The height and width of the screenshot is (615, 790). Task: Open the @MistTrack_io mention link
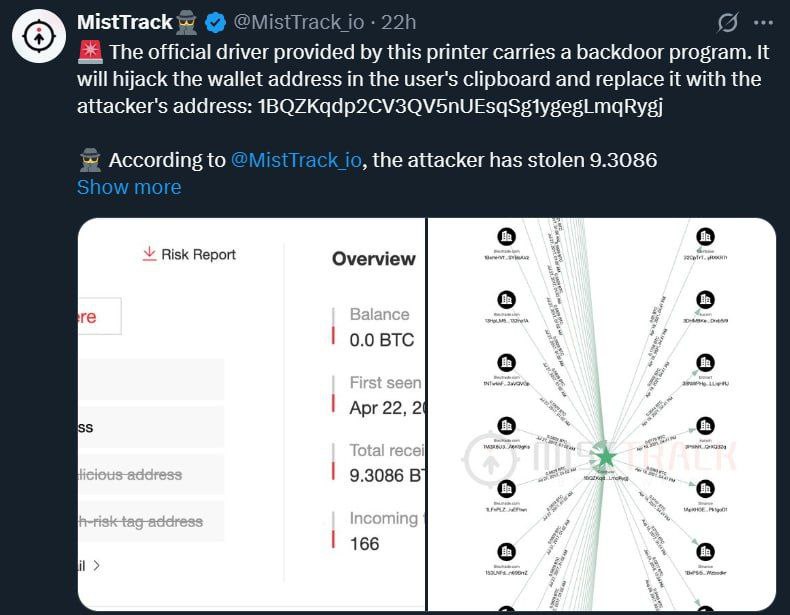pos(296,160)
